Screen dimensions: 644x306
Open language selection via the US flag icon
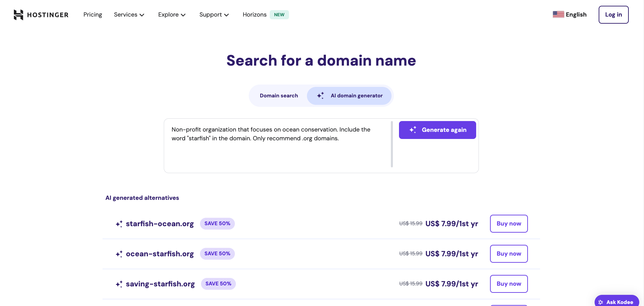coord(558,14)
